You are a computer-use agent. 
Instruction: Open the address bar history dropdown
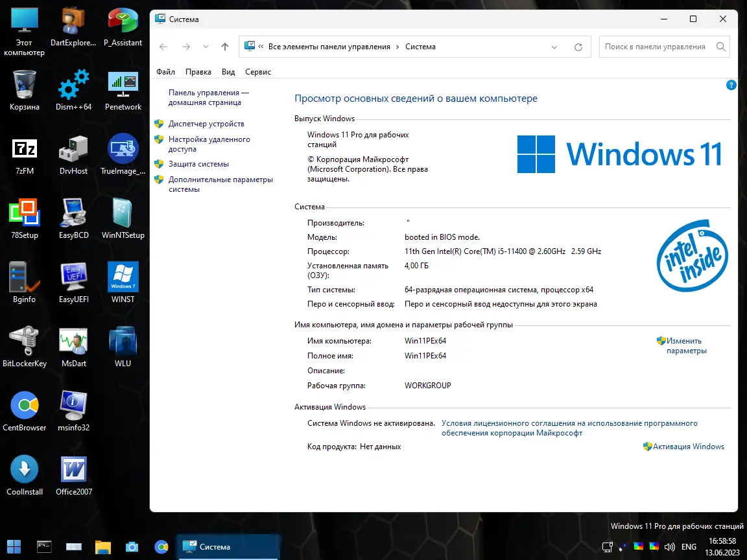[554, 47]
